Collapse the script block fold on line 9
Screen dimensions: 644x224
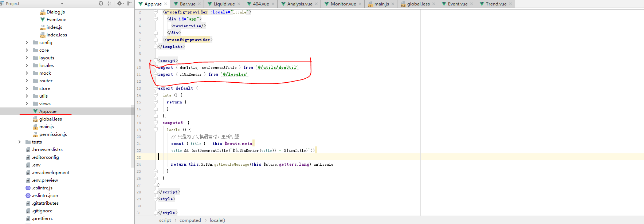pyautogui.click(x=156, y=60)
